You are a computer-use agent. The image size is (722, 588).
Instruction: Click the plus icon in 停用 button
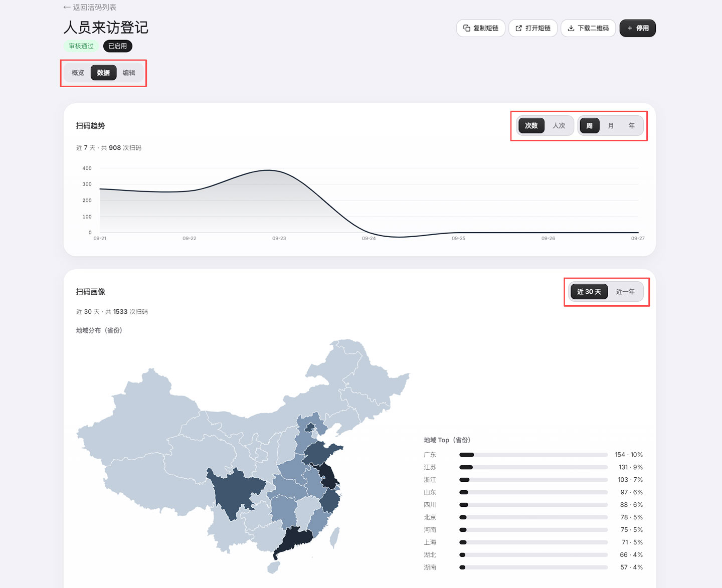[x=630, y=28]
